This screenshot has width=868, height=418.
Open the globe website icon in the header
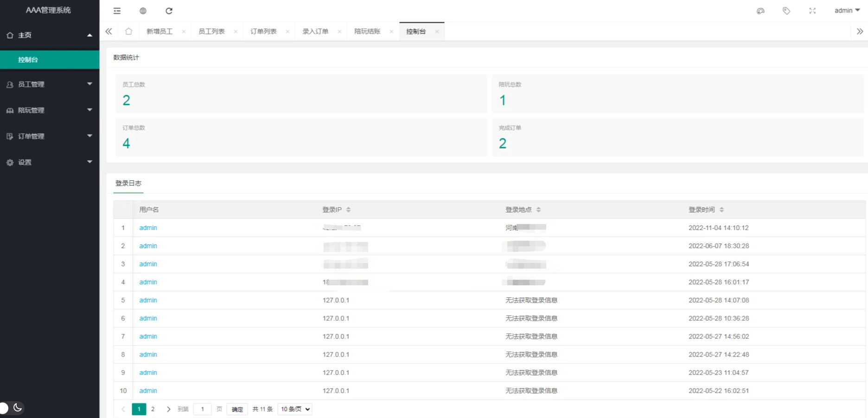pyautogui.click(x=143, y=11)
